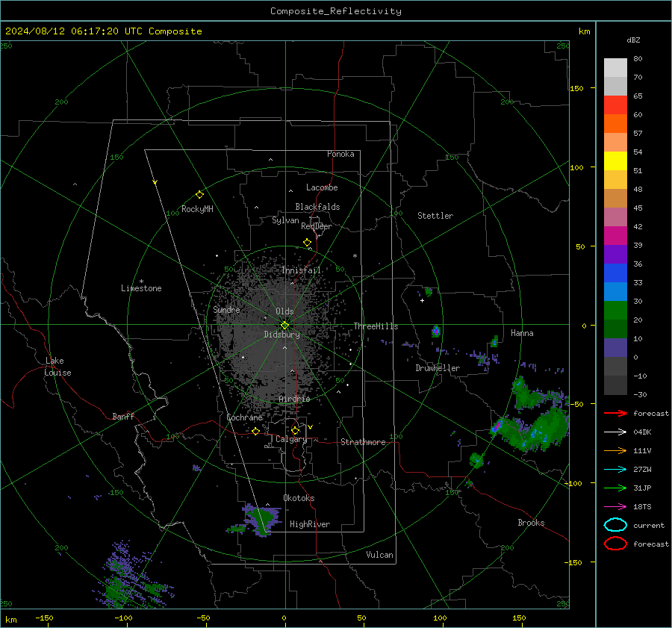Click the Lake Louise label

pos(57,367)
